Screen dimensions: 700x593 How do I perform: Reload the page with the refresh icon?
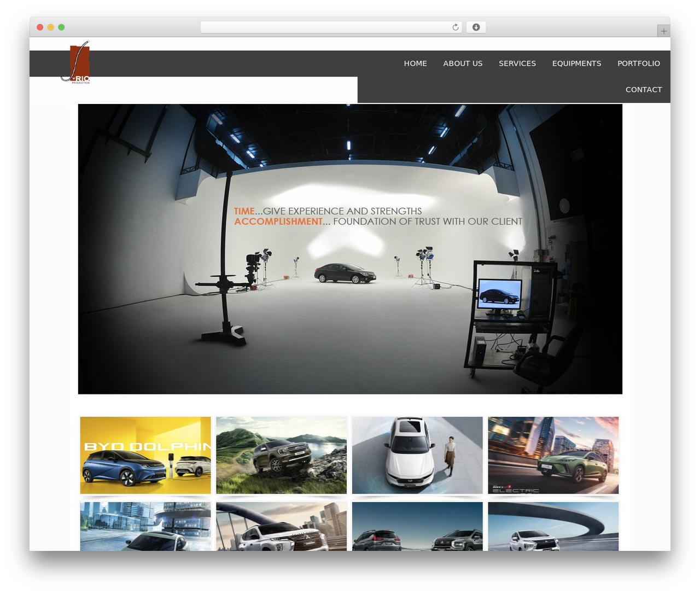[455, 27]
